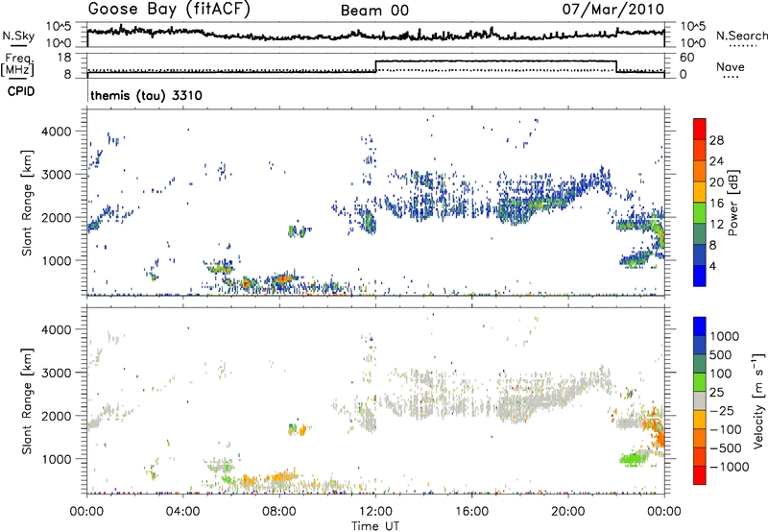Pick the green 25–100 Velocity colorbar segment

(700, 381)
